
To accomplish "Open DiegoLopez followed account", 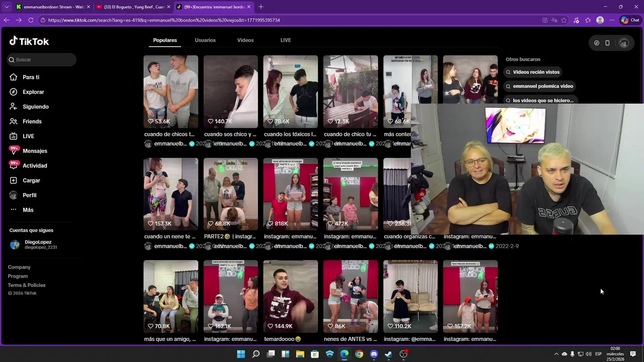I will click(42, 244).
